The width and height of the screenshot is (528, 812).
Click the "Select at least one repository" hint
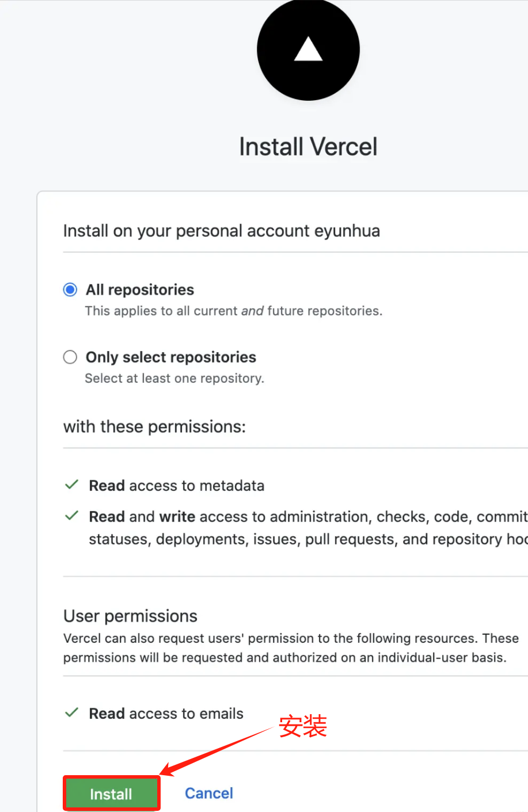(x=174, y=378)
